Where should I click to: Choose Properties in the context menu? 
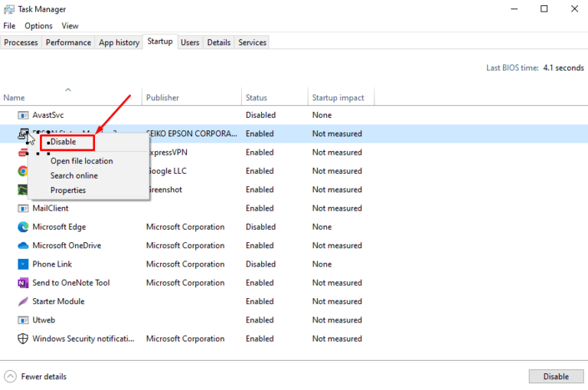(x=68, y=190)
